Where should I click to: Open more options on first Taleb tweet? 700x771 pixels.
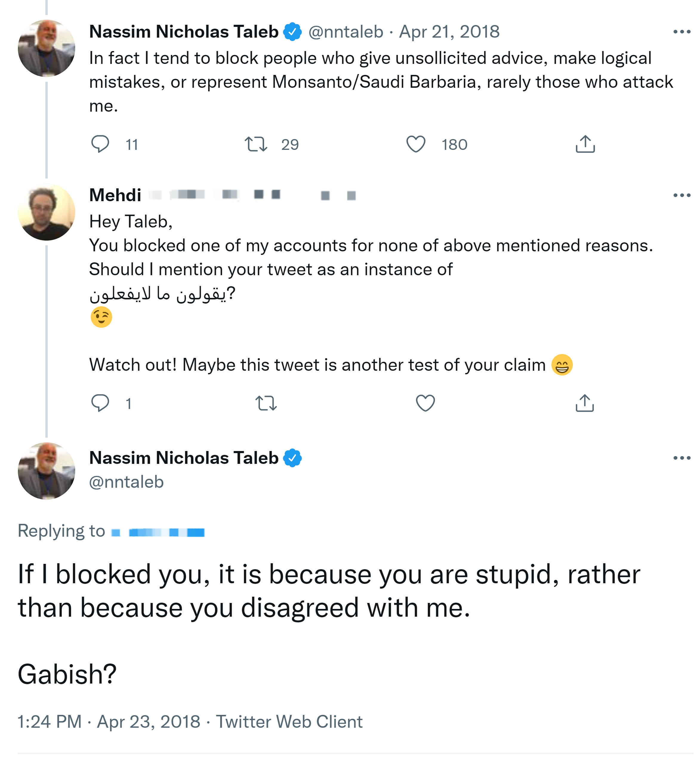(682, 32)
